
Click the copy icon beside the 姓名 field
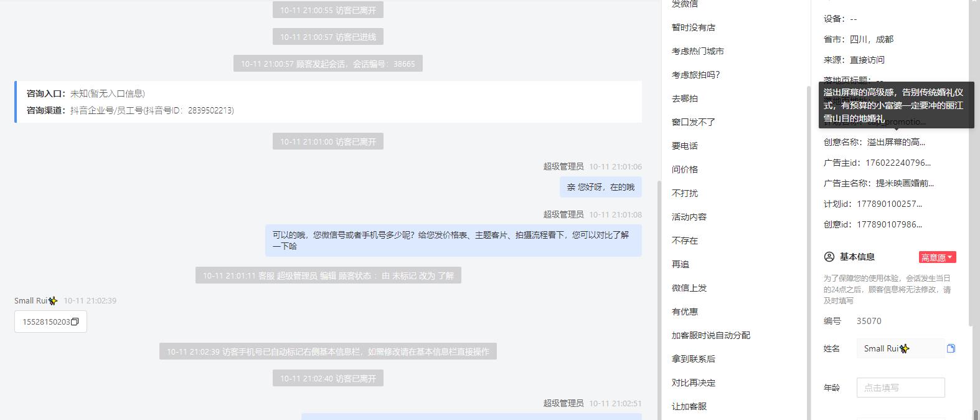pos(951,348)
